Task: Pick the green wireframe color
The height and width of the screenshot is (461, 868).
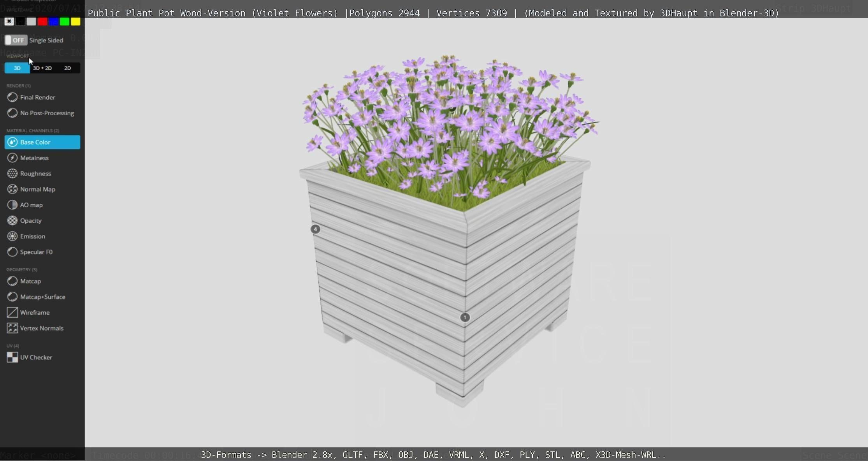Action: [65, 21]
